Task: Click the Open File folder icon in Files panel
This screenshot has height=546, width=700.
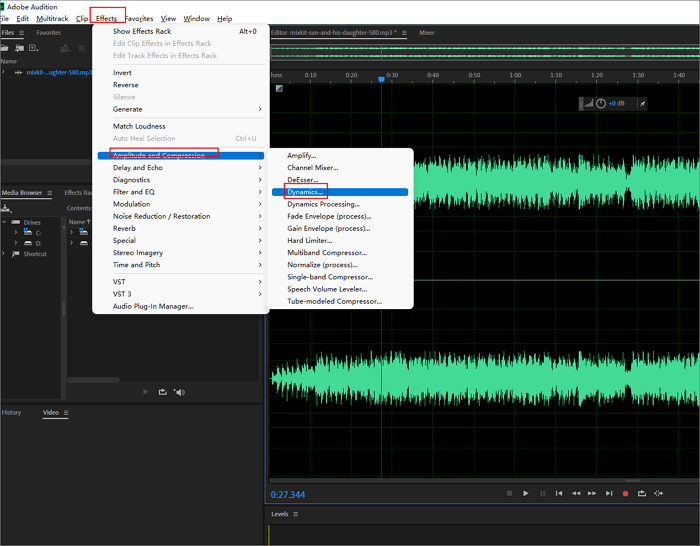Action: [4, 48]
